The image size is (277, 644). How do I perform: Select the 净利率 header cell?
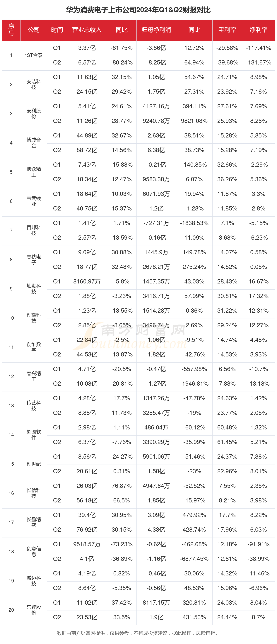(259, 30)
